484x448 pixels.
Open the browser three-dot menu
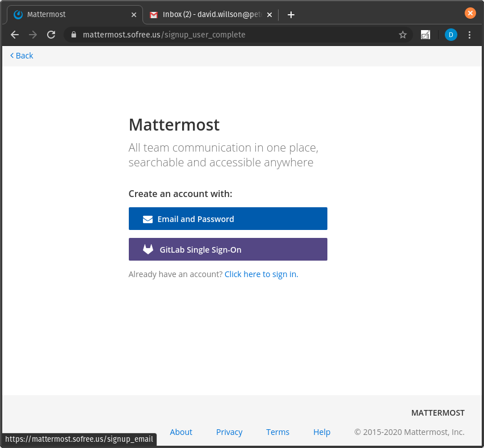point(469,35)
